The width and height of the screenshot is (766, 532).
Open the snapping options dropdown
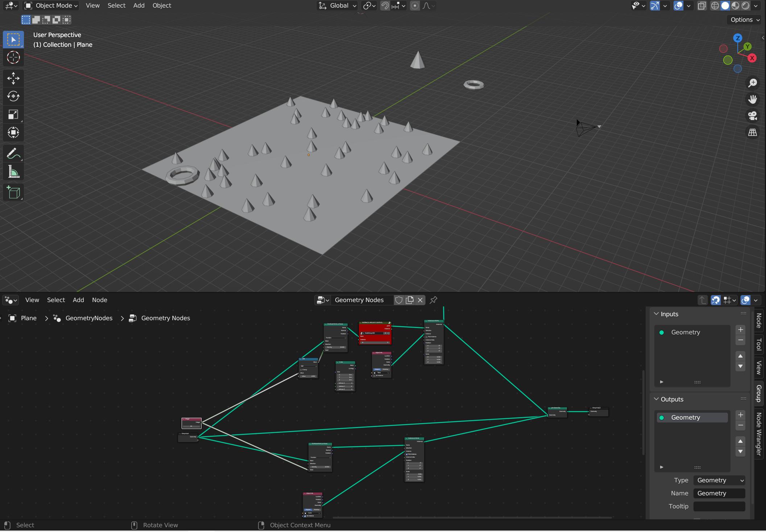(398, 5)
